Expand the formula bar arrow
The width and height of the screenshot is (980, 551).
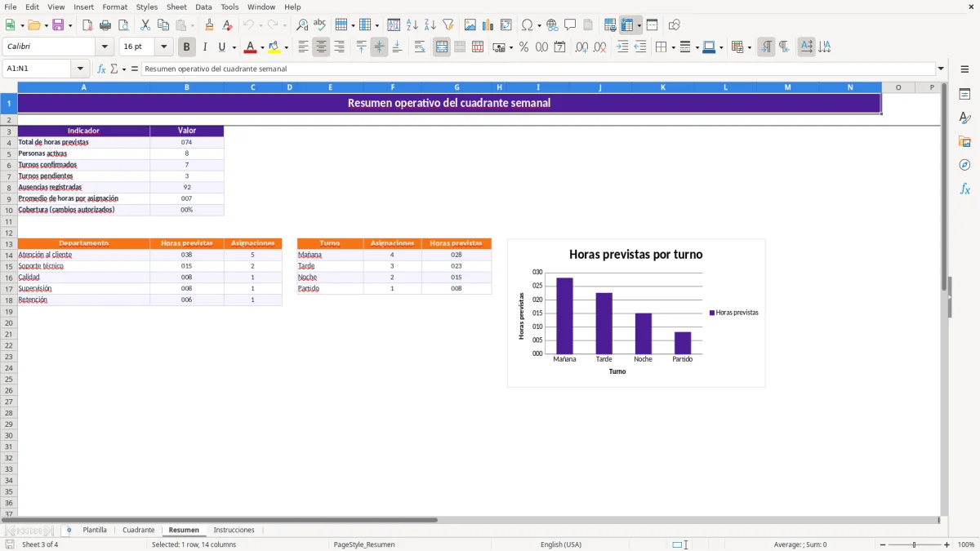pyautogui.click(x=941, y=69)
